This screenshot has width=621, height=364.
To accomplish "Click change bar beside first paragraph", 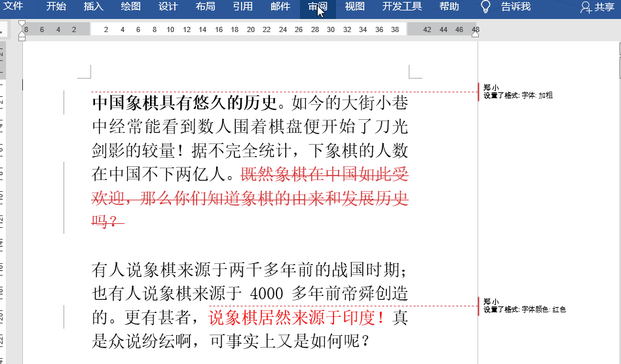I will point(64,103).
